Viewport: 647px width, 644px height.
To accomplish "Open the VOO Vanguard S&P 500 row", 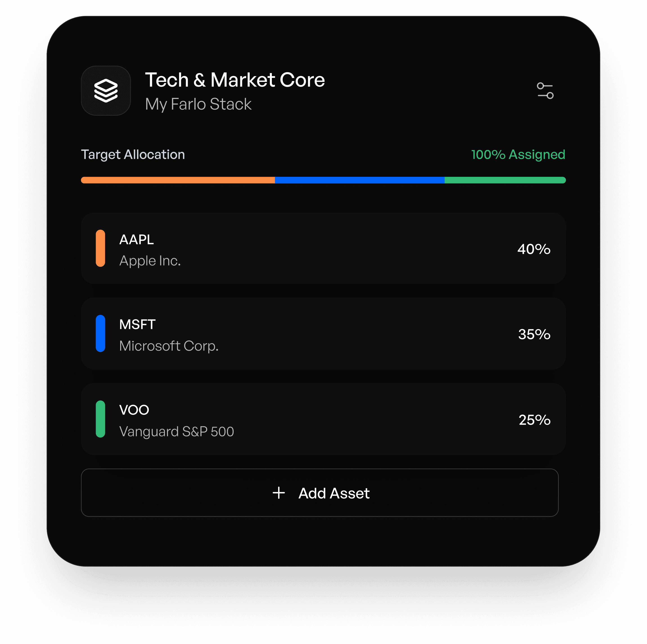I will (324, 419).
